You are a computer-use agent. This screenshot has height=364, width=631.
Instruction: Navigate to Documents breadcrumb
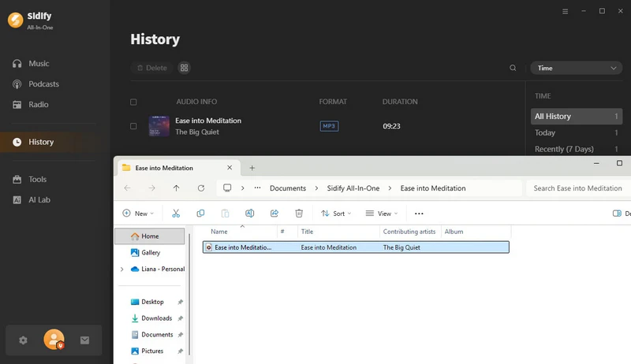click(x=288, y=188)
